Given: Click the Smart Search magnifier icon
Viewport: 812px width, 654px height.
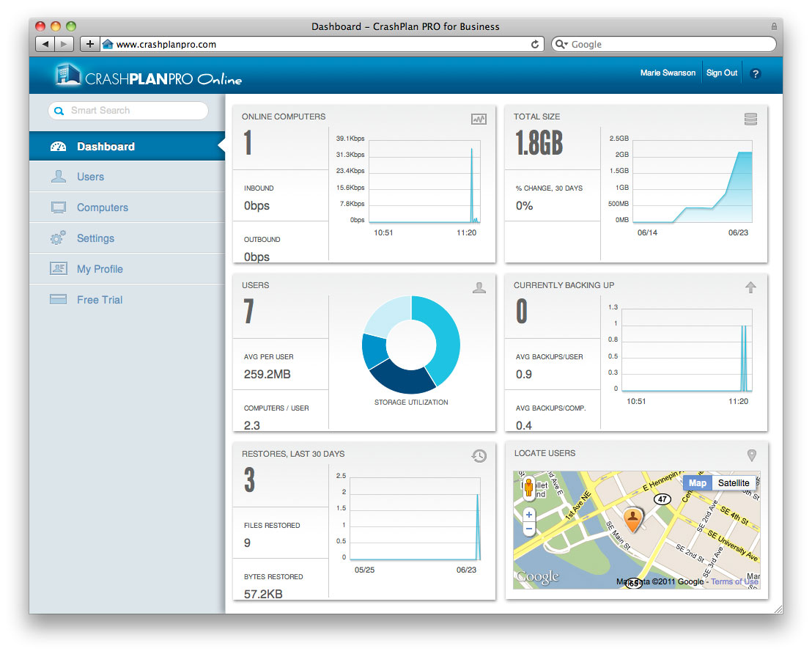Looking at the screenshot, I should point(59,111).
